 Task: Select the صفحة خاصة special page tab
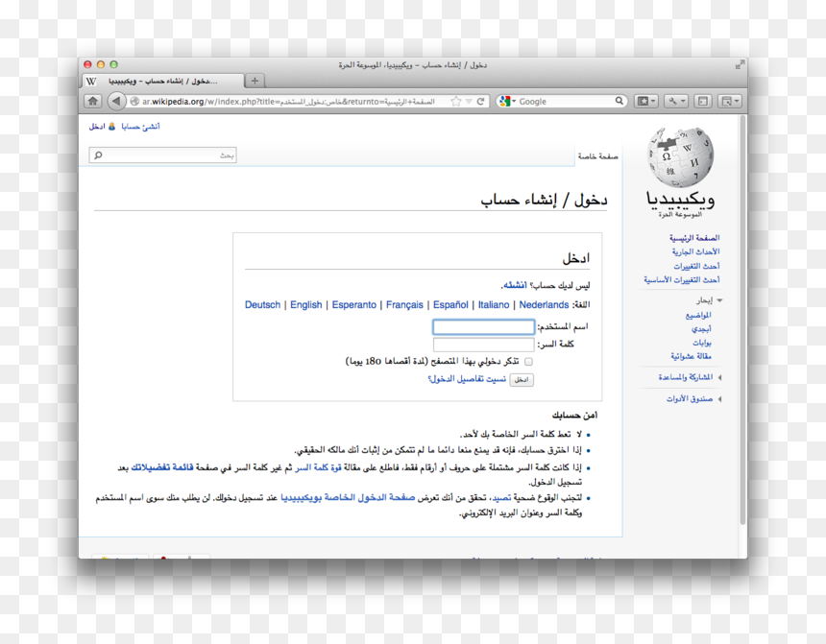(x=598, y=155)
